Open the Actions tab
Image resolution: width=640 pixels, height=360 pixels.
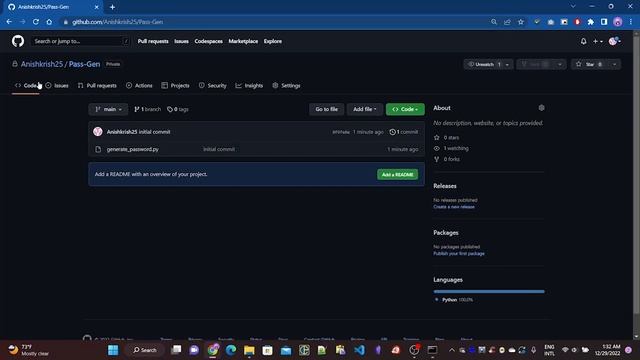click(139, 85)
